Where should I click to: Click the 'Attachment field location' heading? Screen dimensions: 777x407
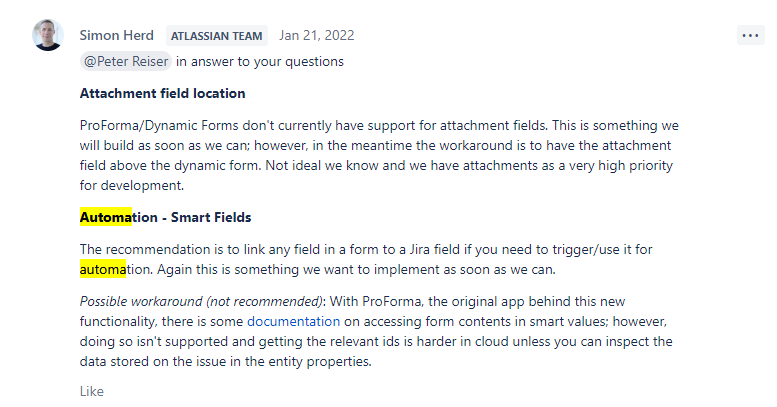pos(163,94)
